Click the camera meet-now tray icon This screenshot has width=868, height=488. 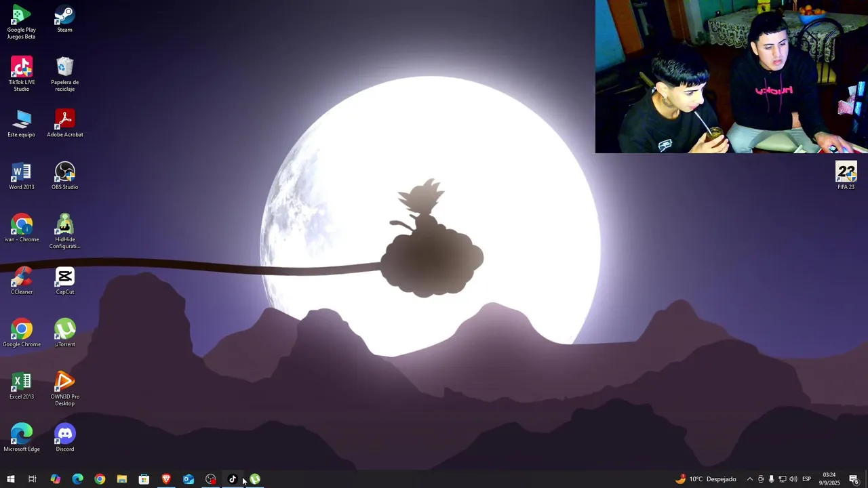click(761, 479)
